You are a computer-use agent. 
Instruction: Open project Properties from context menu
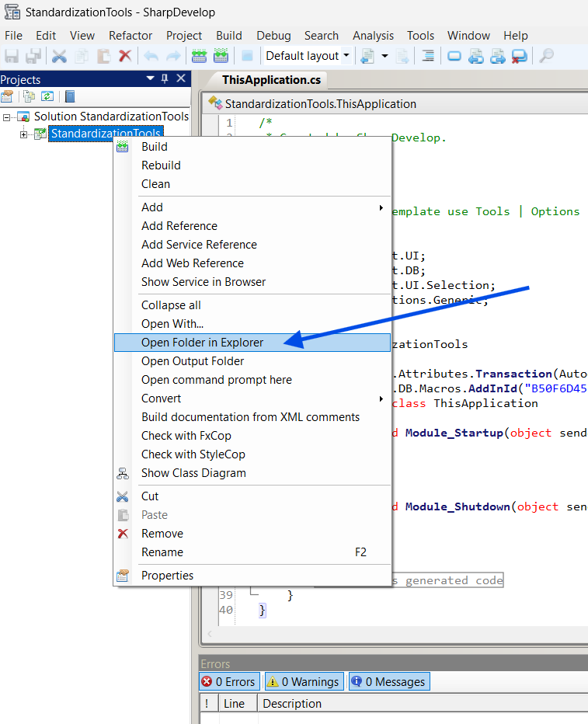[x=252, y=576]
